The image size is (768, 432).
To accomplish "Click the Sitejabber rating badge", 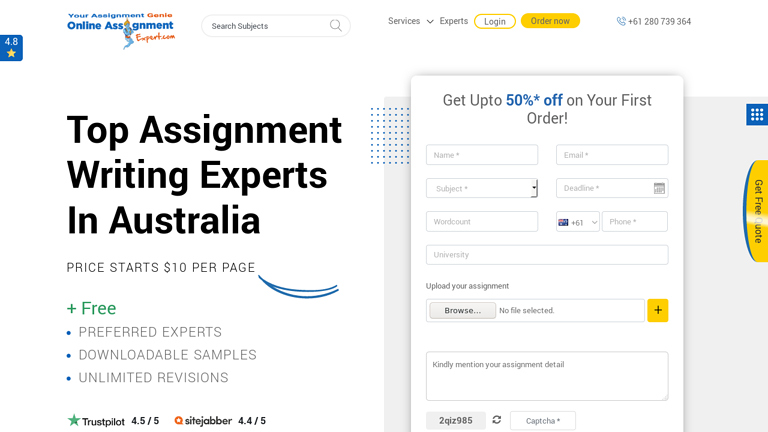I will [x=220, y=421].
